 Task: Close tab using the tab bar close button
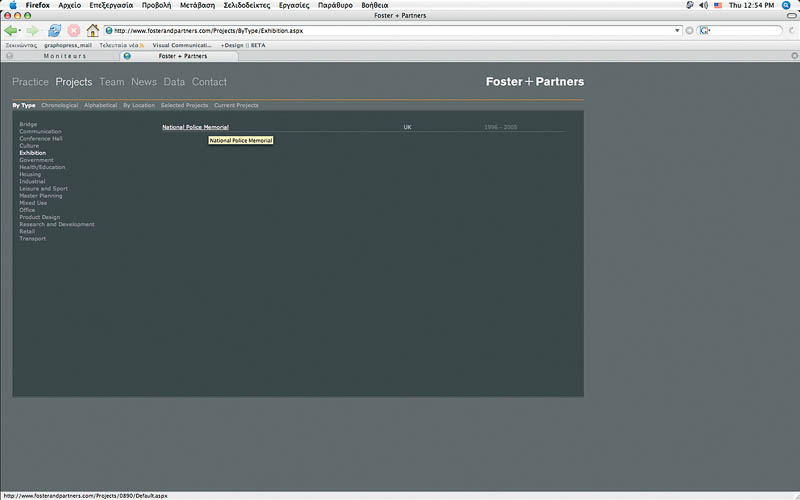click(x=794, y=56)
